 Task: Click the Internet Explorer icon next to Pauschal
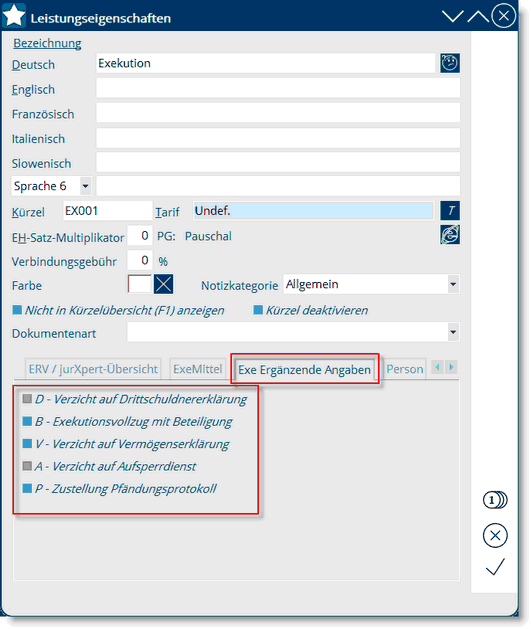point(450,235)
